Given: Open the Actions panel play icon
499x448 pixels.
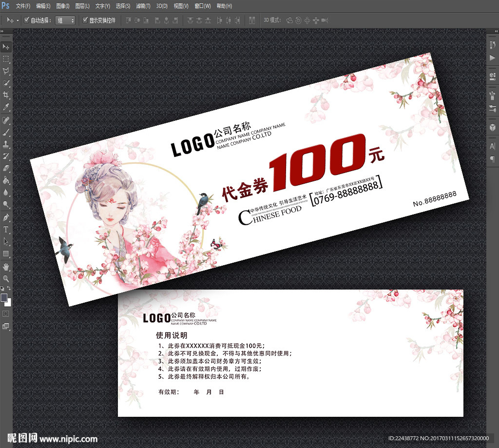Looking at the screenshot, I should 493,58.
